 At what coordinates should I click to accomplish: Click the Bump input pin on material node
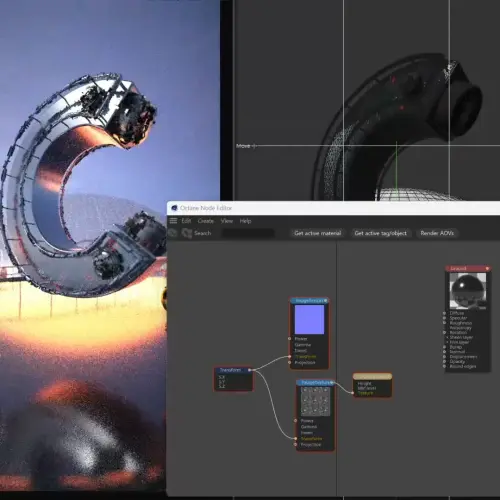coord(444,347)
